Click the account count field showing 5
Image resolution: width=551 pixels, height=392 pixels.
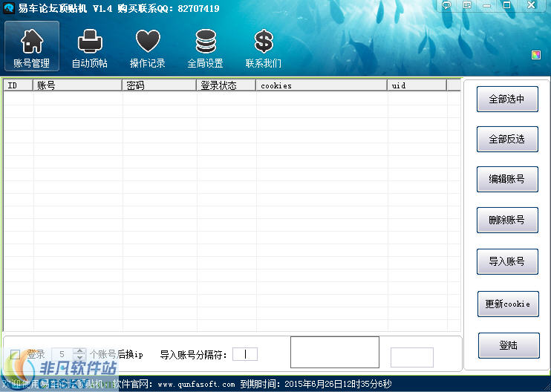point(62,354)
